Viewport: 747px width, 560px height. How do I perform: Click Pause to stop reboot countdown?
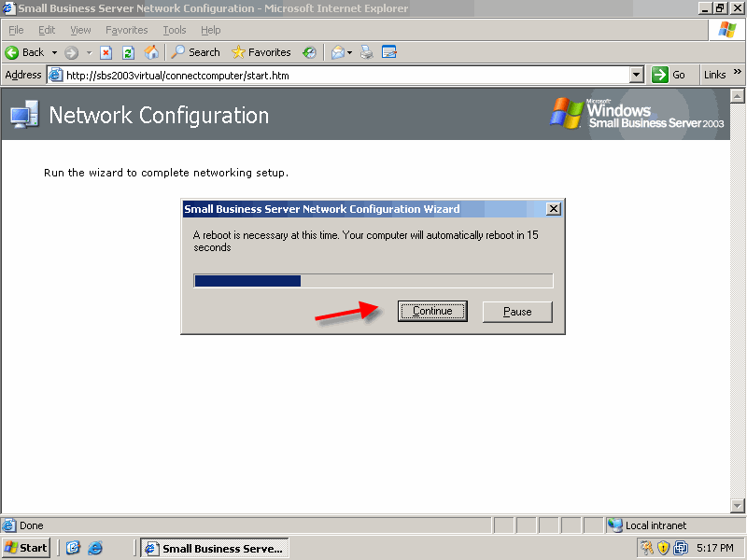(517, 312)
